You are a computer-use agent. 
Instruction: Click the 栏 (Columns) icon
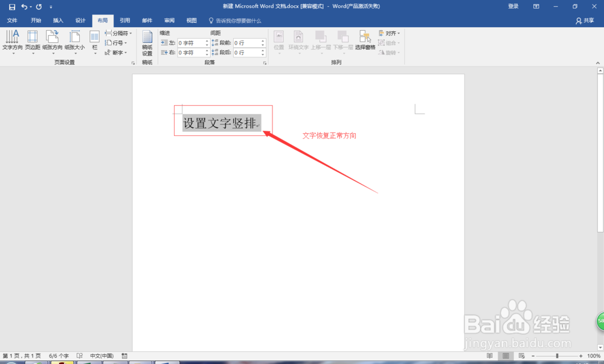(94, 42)
